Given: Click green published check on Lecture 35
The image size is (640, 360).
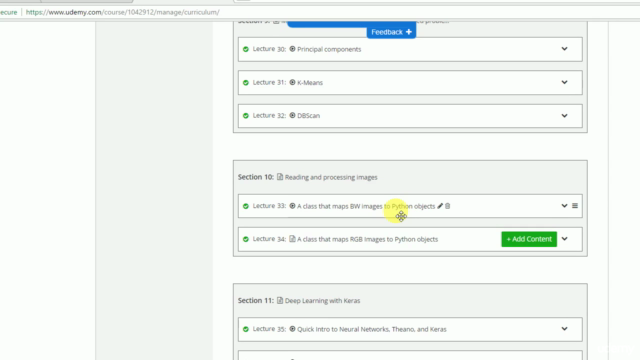Looking at the screenshot, I should click(x=246, y=329).
